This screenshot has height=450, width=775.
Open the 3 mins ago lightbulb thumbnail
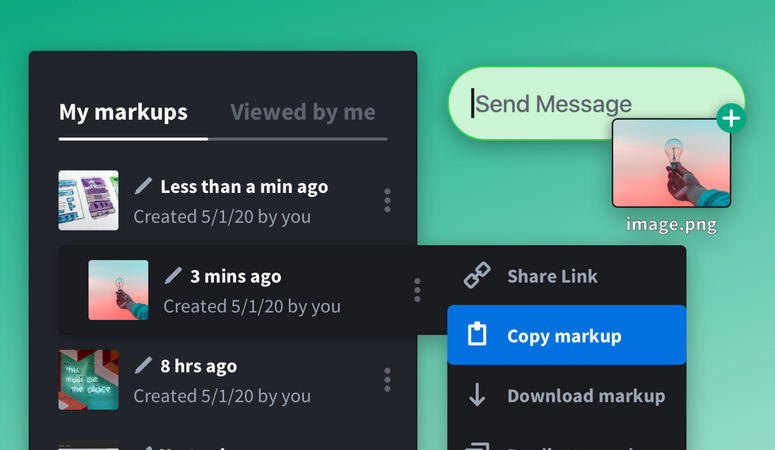click(x=118, y=290)
